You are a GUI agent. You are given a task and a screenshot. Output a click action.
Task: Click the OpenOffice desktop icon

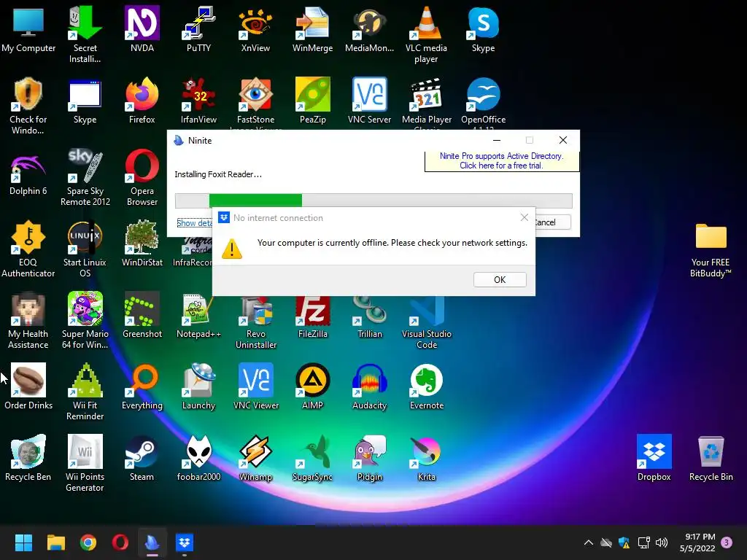coord(483,101)
